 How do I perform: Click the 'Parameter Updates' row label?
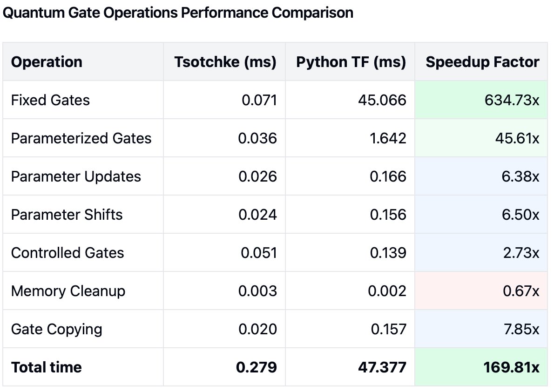tap(76, 176)
